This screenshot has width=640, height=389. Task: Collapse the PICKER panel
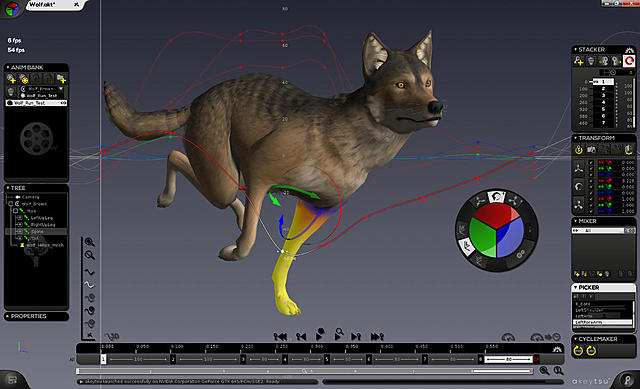coord(576,287)
